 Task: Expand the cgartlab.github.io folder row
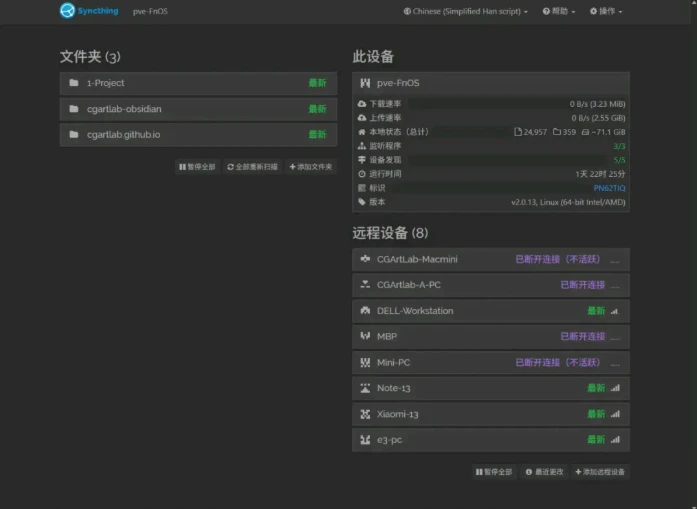tap(198, 135)
